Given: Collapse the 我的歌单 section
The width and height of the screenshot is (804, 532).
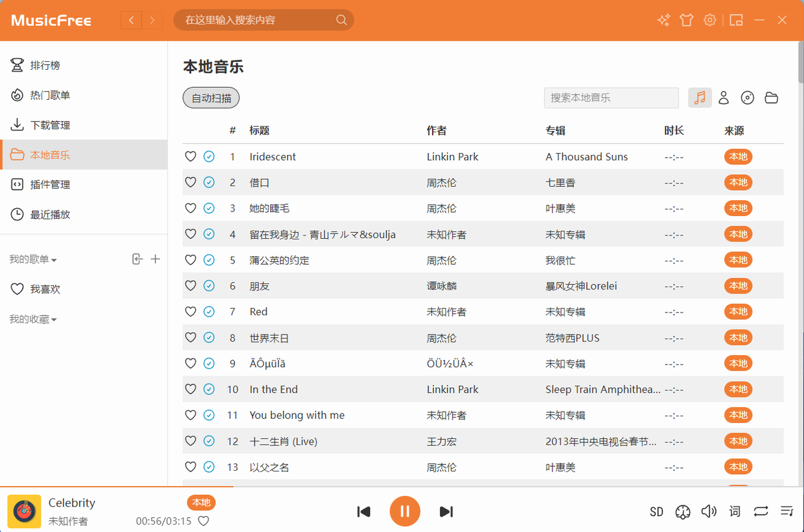Looking at the screenshot, I should 33,260.
